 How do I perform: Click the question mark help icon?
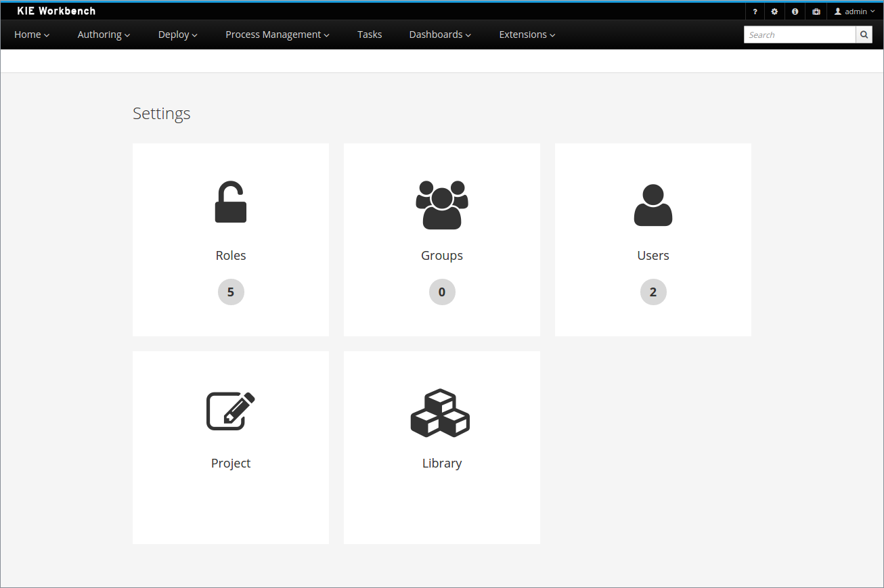pyautogui.click(x=755, y=12)
